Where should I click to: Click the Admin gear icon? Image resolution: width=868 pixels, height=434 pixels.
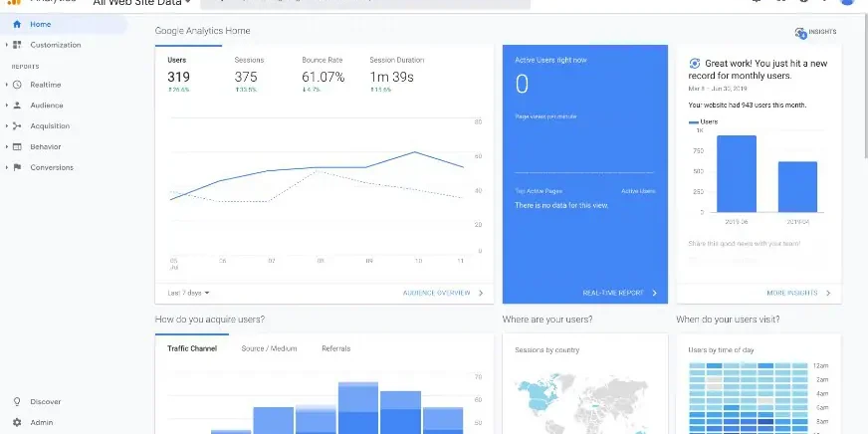(x=17, y=422)
